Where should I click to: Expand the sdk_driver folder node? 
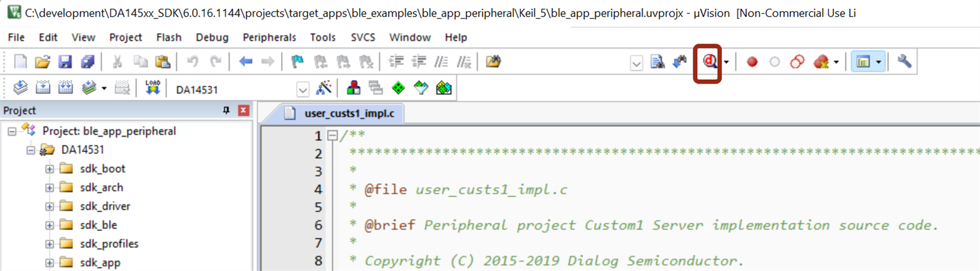(49, 206)
